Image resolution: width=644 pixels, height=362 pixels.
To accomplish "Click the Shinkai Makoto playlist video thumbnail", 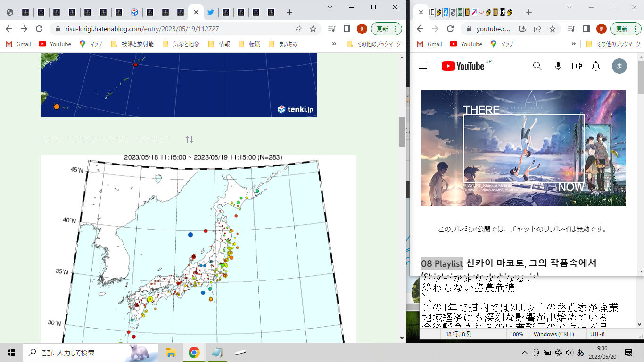I will pos(523,148).
